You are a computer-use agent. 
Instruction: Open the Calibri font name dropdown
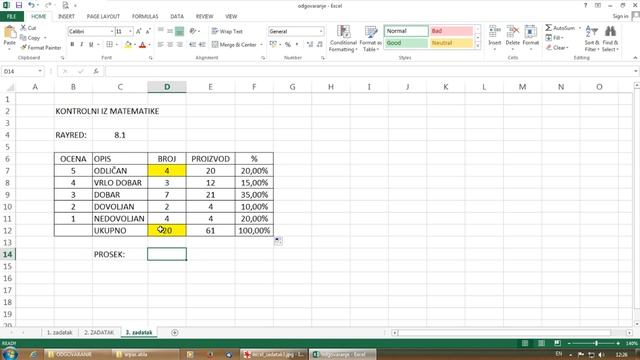click(x=111, y=31)
